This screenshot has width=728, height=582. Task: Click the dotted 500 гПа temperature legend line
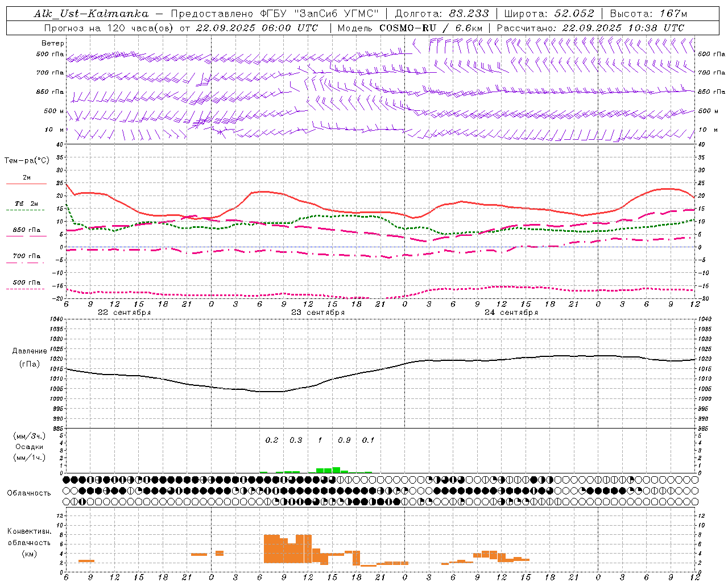coord(26,289)
